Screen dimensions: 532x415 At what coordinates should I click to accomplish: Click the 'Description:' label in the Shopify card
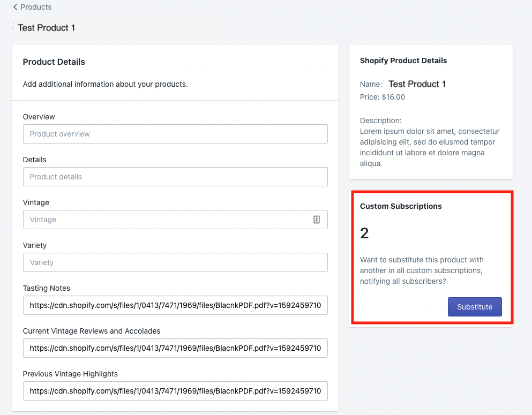pyautogui.click(x=381, y=120)
